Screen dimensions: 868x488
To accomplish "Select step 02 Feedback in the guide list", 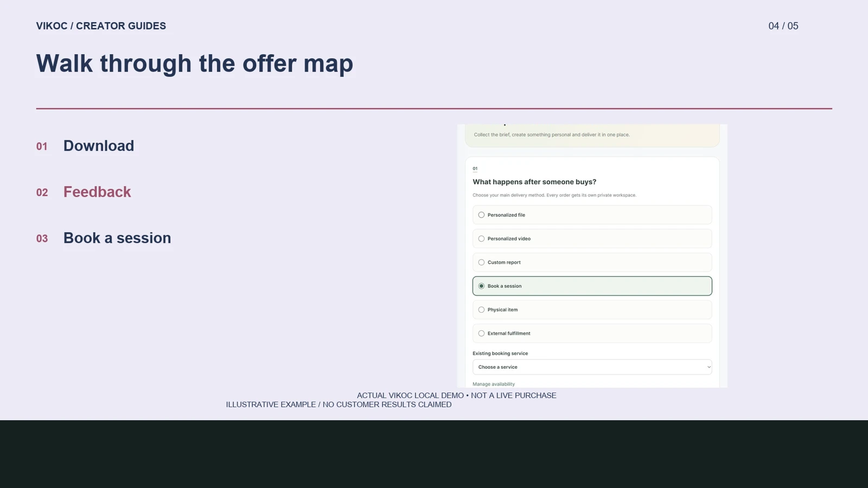I will pyautogui.click(x=84, y=192).
